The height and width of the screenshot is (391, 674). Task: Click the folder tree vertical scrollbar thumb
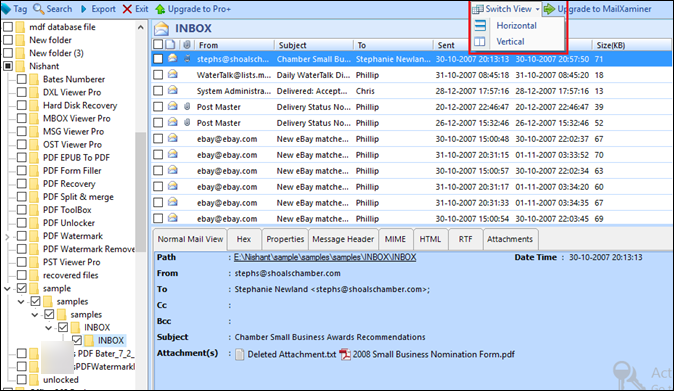(x=141, y=191)
